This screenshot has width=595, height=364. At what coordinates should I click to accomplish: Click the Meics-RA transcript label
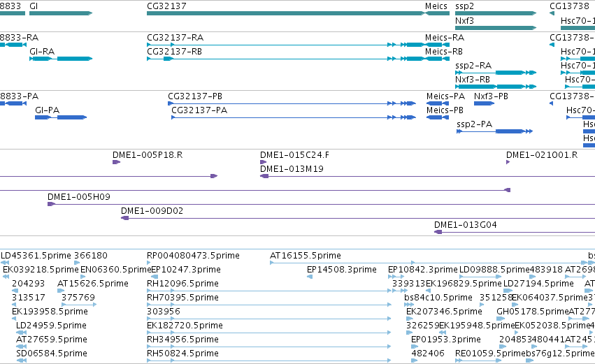click(445, 38)
